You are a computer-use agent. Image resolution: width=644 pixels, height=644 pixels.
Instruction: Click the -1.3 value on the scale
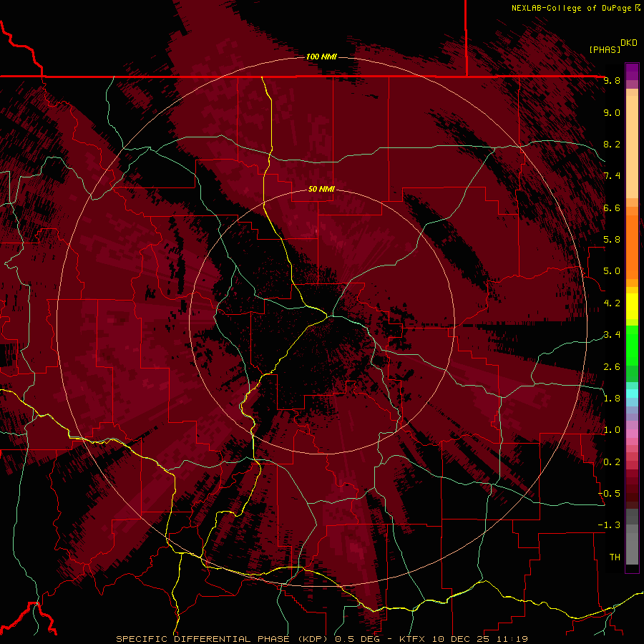[x=609, y=525]
